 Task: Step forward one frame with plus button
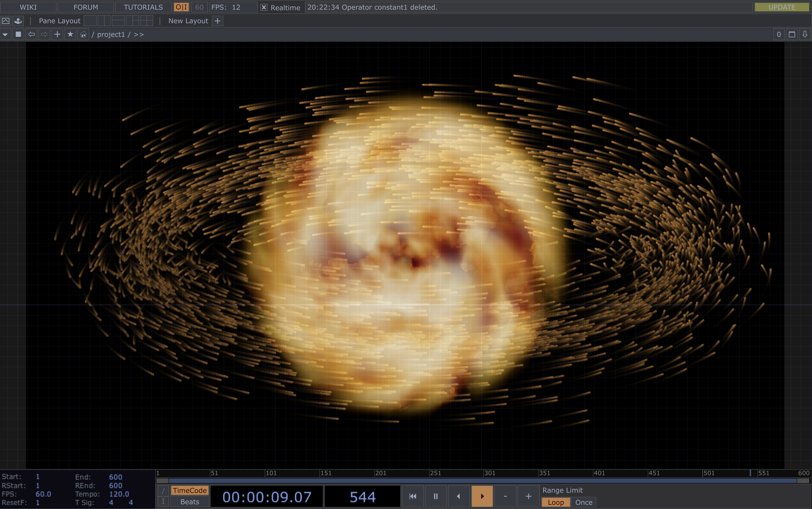(528, 496)
